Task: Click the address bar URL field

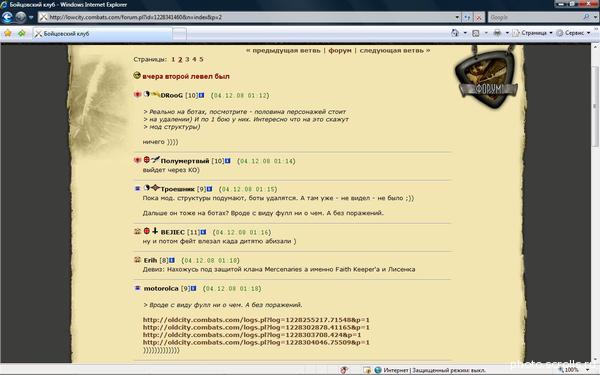Action: pos(246,17)
